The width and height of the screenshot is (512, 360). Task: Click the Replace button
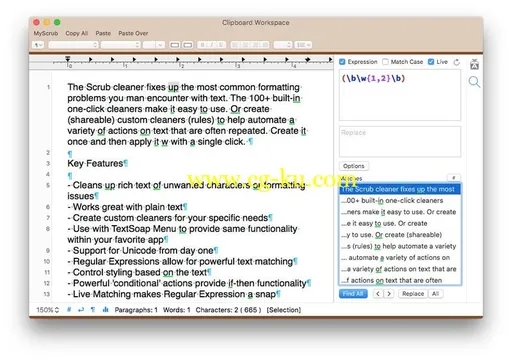click(413, 294)
